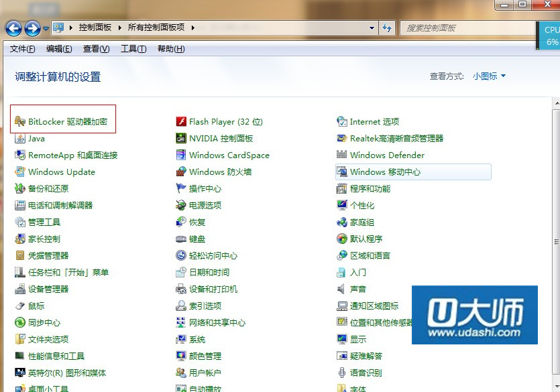This screenshot has width=560, height=392.
Task: Open the Windows 移动中心 link
Action: pyautogui.click(x=386, y=172)
